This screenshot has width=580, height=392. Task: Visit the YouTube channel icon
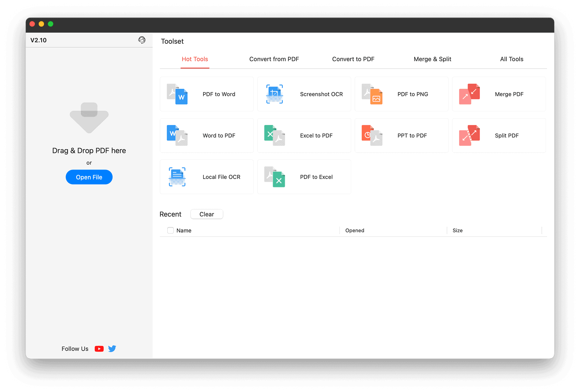coord(99,349)
